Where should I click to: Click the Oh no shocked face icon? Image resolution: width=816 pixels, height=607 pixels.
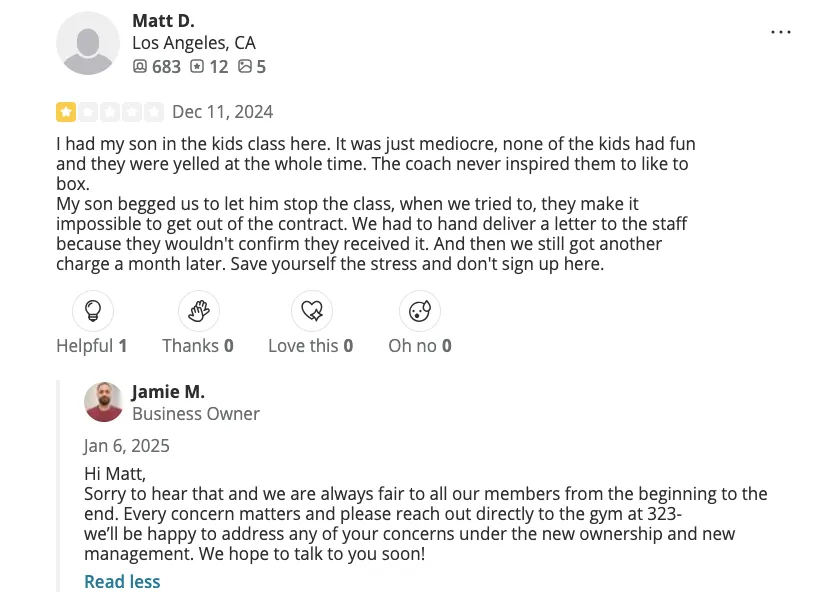(419, 311)
